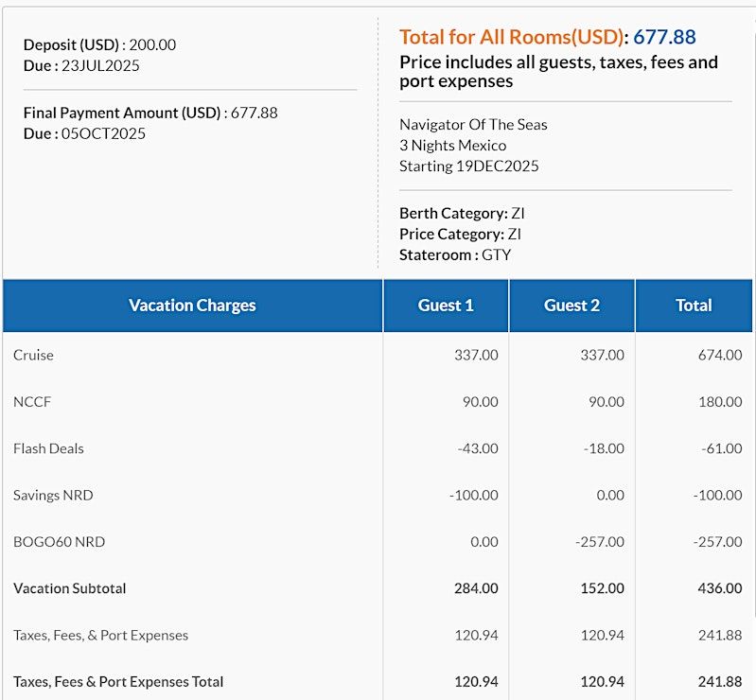The width and height of the screenshot is (756, 700).
Task: Click the Deposit amount 200.00
Action: tap(152, 44)
